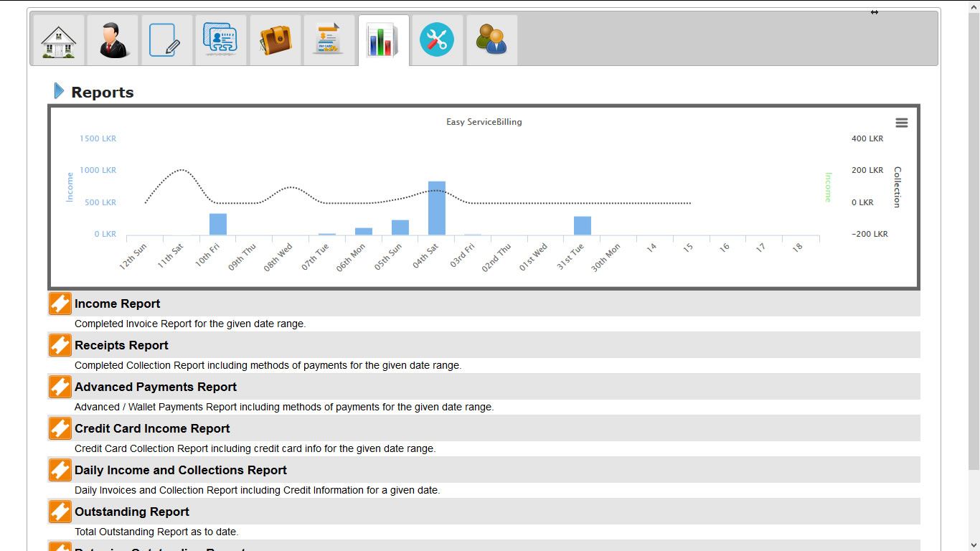
Task: Open the two-people users icon
Action: point(492,40)
